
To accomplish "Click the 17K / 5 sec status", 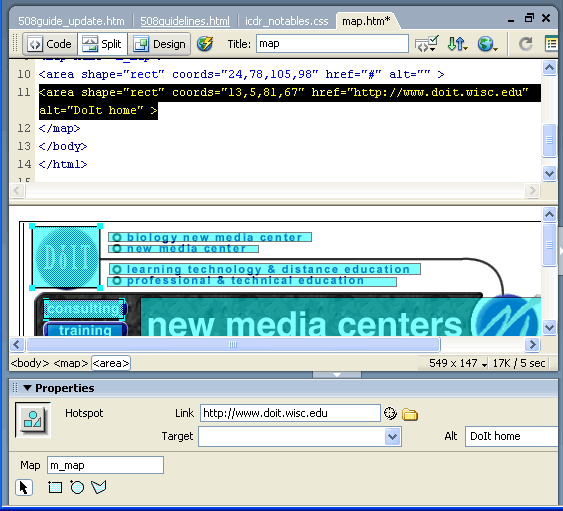I will point(519,363).
